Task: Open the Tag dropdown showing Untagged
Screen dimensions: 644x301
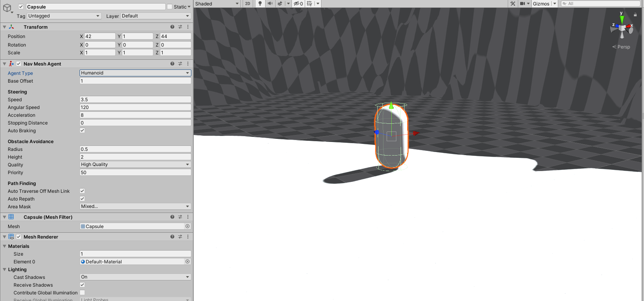Action: 64,16
